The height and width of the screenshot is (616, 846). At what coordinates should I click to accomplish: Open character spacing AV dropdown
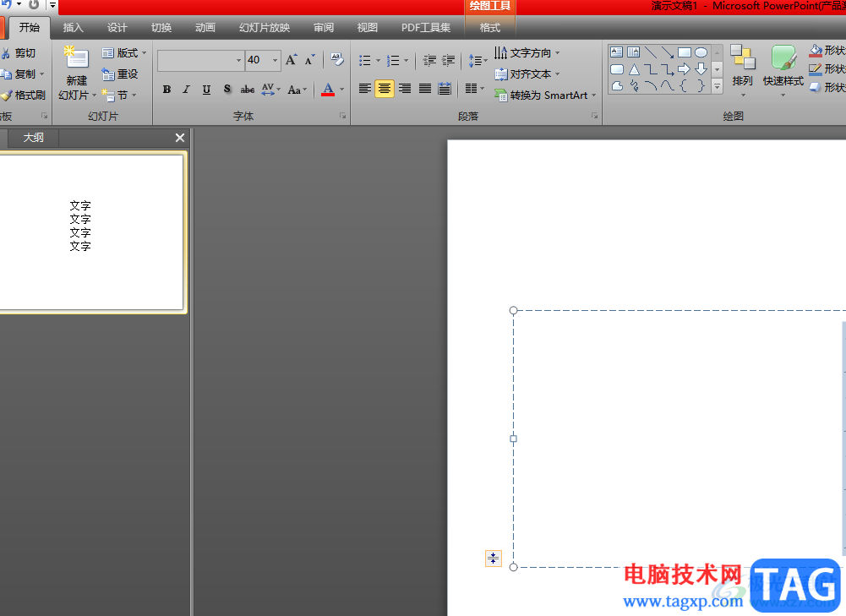coord(270,90)
